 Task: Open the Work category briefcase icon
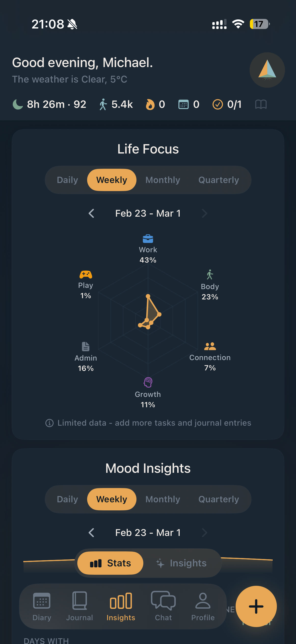click(148, 239)
